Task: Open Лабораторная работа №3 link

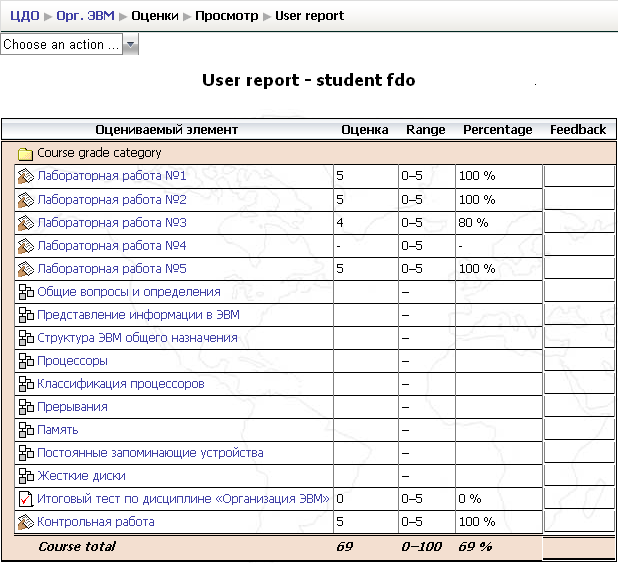Action: coord(112,223)
